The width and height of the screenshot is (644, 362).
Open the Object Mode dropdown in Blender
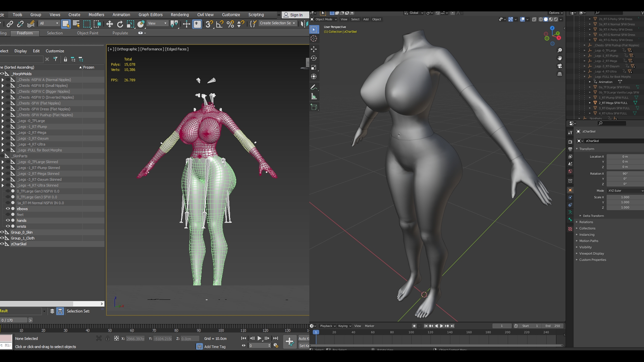click(324, 19)
